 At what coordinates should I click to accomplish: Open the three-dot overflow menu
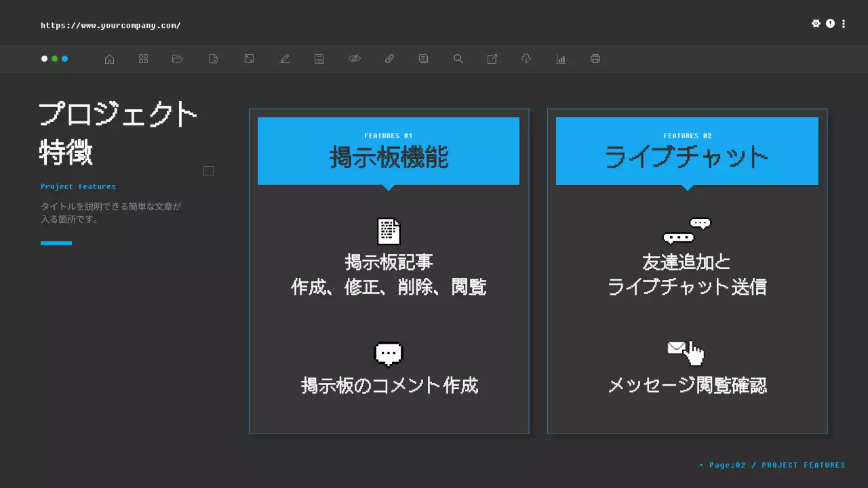(x=844, y=23)
